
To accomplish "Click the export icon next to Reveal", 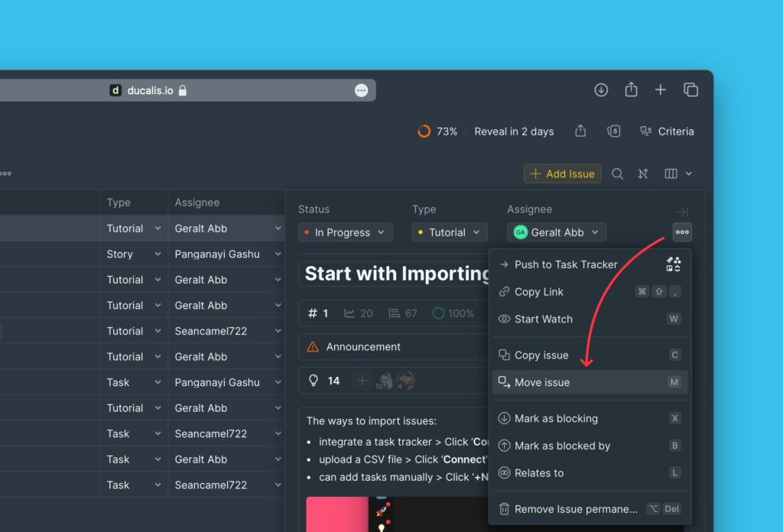I will (x=580, y=131).
